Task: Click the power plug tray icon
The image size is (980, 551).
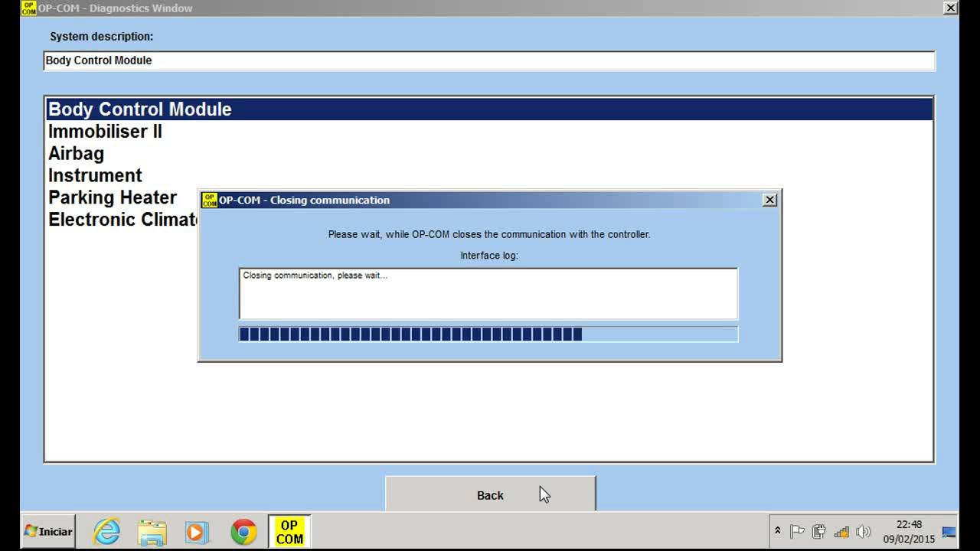Action: tap(819, 531)
